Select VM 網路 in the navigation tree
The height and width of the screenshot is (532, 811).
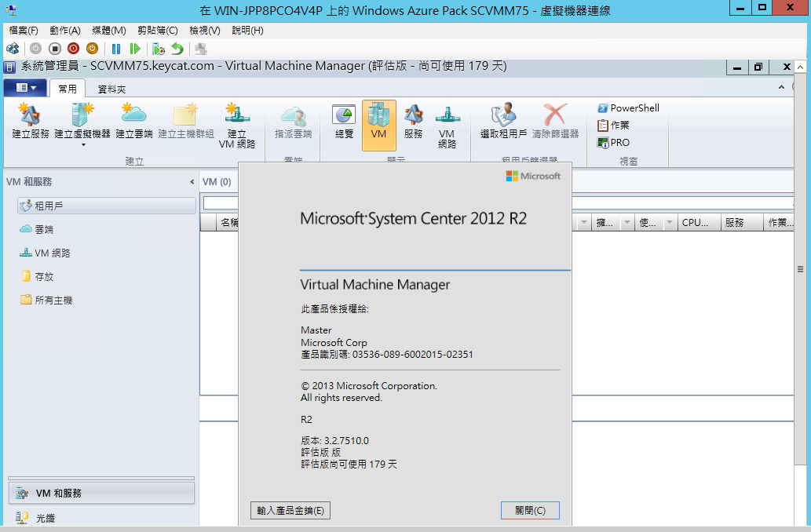coord(45,253)
